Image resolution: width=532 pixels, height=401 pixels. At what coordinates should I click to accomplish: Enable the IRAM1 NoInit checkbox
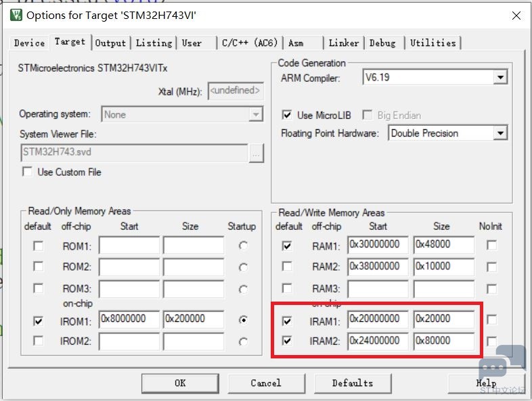click(491, 320)
